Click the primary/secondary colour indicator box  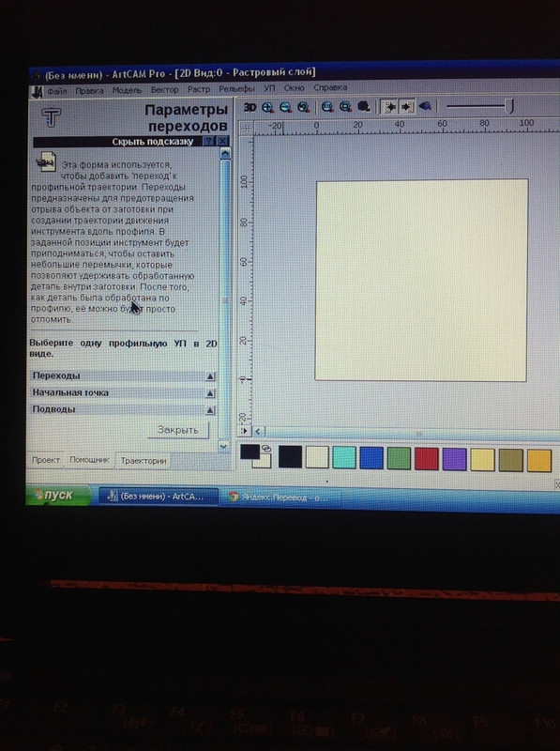[x=255, y=456]
